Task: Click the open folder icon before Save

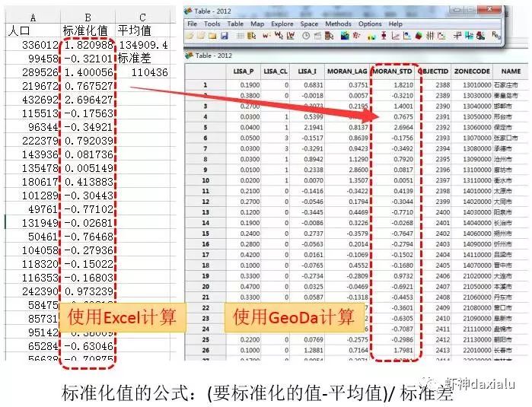Action: point(213,36)
